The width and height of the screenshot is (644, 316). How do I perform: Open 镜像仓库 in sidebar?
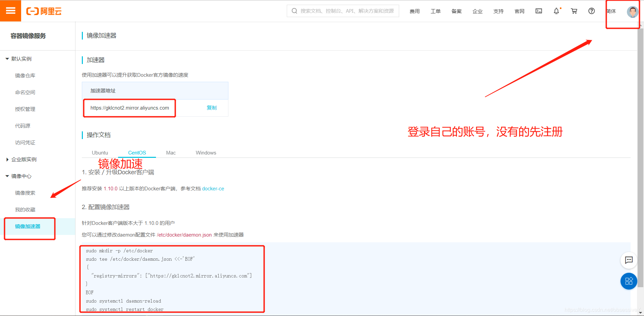pyautogui.click(x=25, y=76)
